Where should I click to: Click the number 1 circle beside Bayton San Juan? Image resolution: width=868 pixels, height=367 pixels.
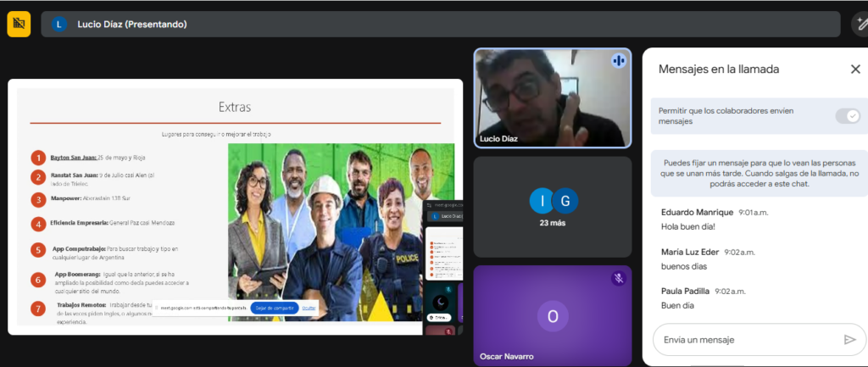(x=38, y=158)
